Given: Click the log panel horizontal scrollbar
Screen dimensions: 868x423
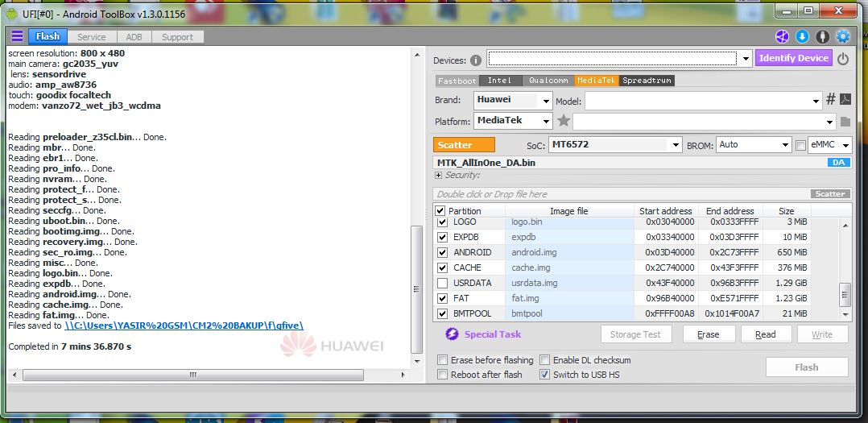Looking at the screenshot, I should 193,375.
